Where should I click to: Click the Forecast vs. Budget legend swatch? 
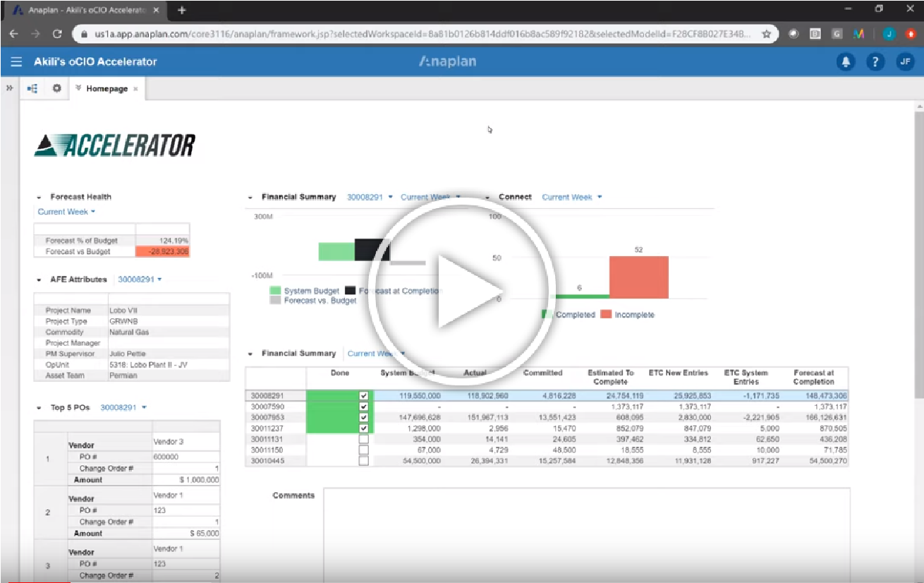tap(275, 300)
